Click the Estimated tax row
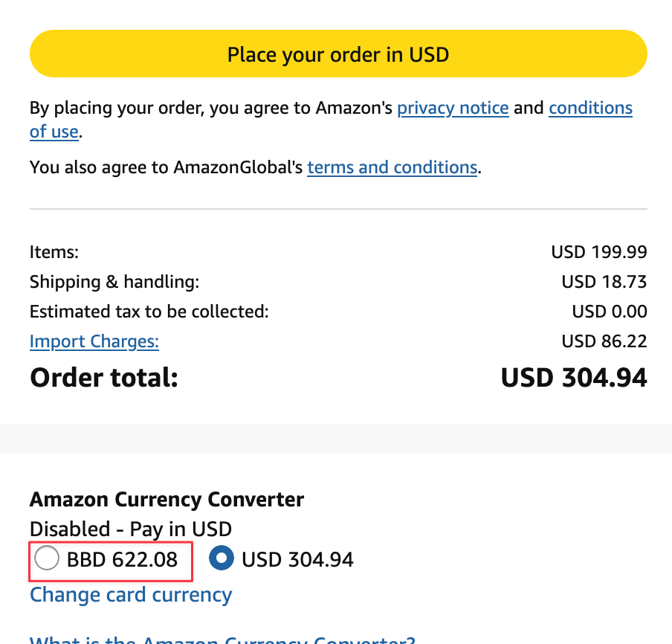This screenshot has width=672, height=644. (x=149, y=312)
